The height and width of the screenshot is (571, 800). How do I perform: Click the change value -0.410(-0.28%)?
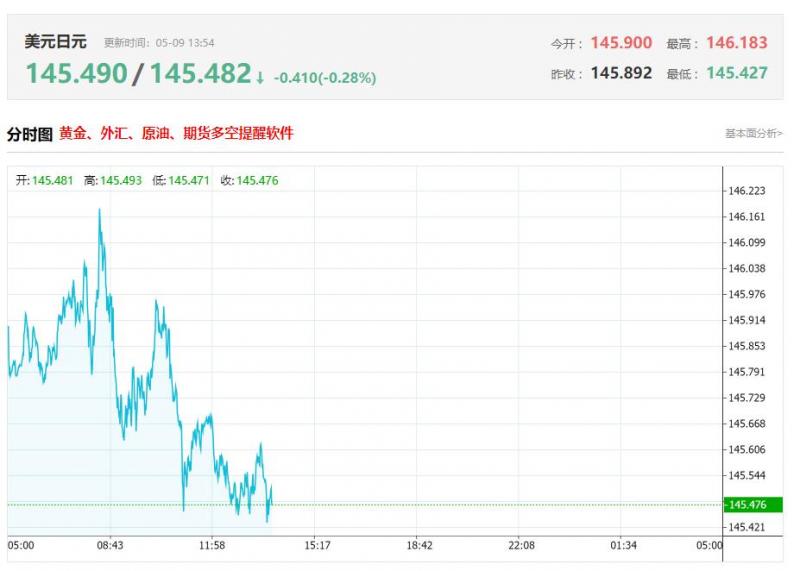click(x=325, y=78)
